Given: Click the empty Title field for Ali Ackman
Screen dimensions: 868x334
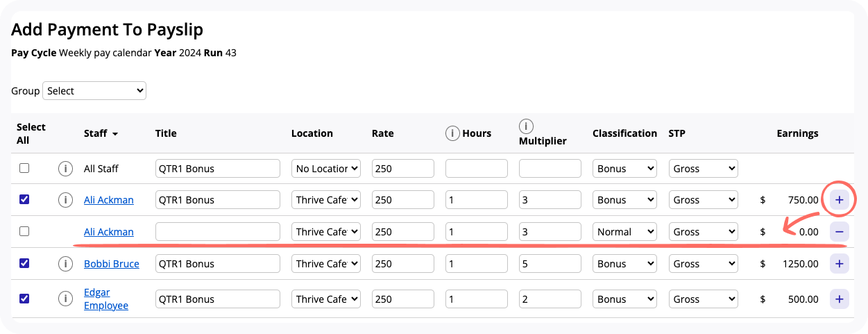Looking at the screenshot, I should click(217, 232).
